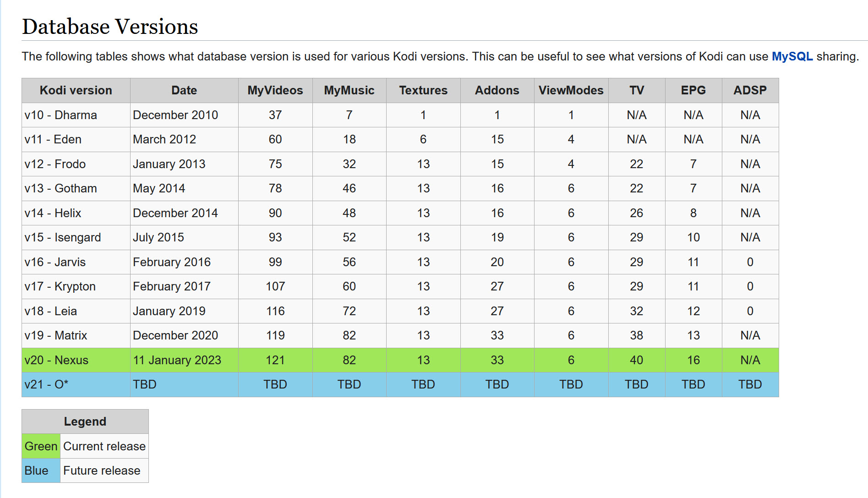Select the ViewModes column header
This screenshot has width=868, height=498.
571,90
